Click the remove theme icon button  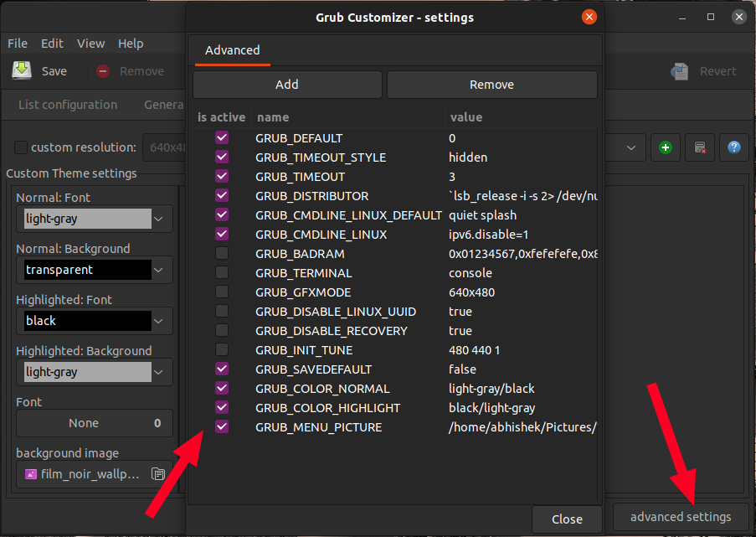coord(700,147)
